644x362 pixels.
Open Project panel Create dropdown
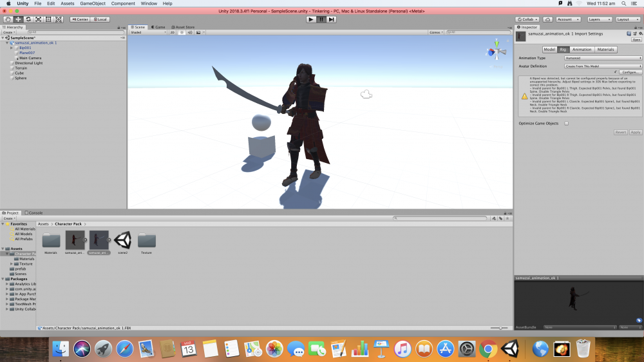tap(8, 218)
